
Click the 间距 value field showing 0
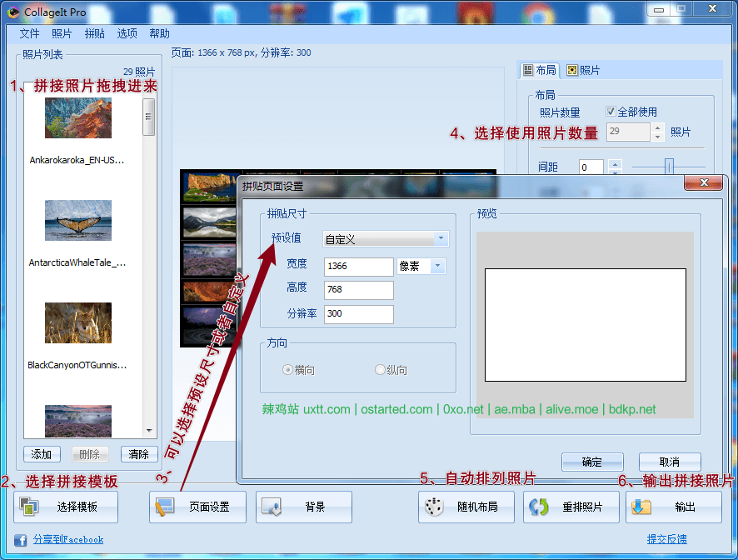click(x=591, y=167)
